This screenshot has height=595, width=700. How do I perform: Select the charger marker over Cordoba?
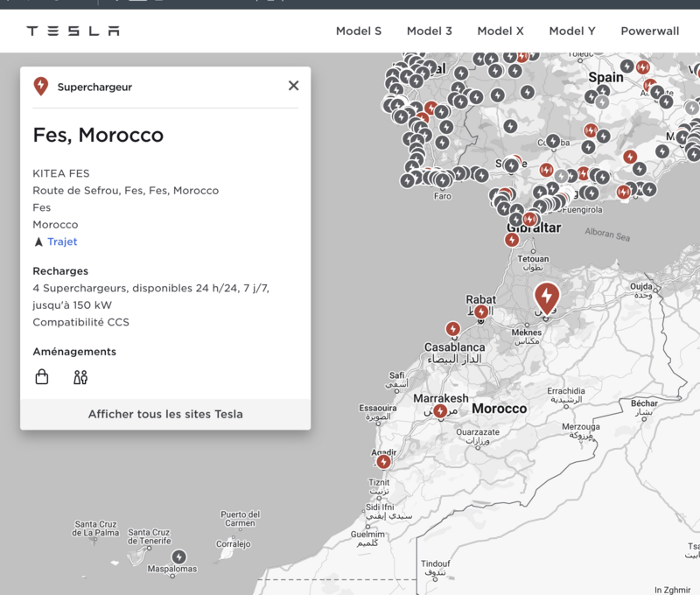(553, 142)
